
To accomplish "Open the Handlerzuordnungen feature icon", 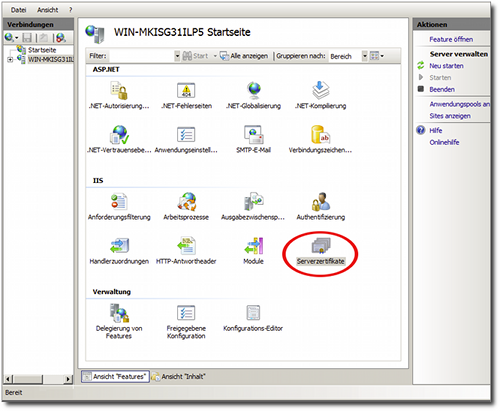I will coord(119,246).
